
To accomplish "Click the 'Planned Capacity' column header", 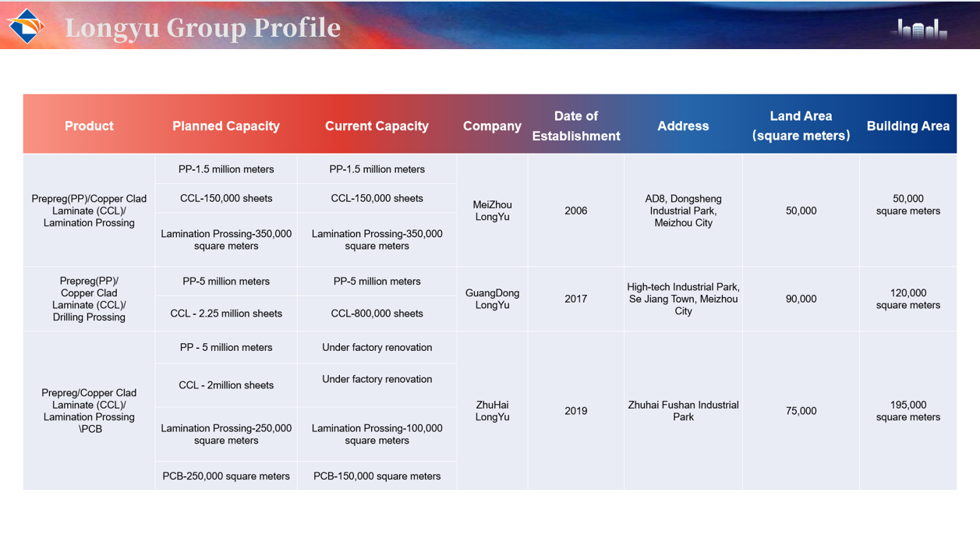I will coord(226,126).
